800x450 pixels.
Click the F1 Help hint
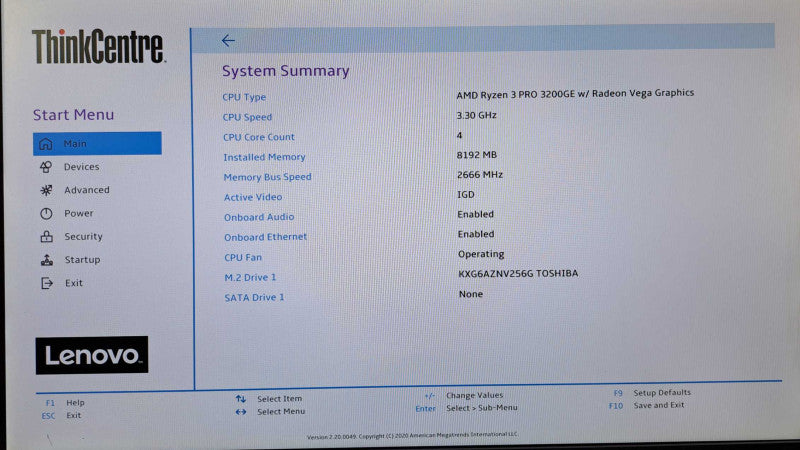point(65,403)
